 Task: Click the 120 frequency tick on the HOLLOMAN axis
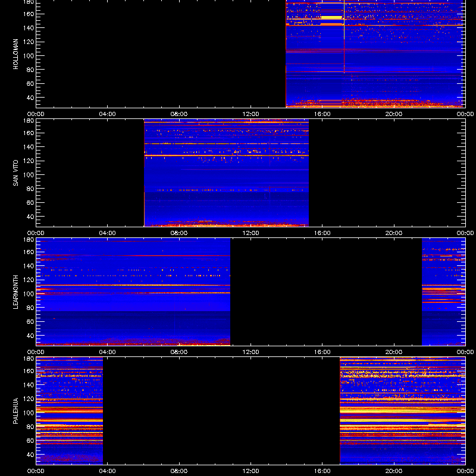(x=29, y=42)
